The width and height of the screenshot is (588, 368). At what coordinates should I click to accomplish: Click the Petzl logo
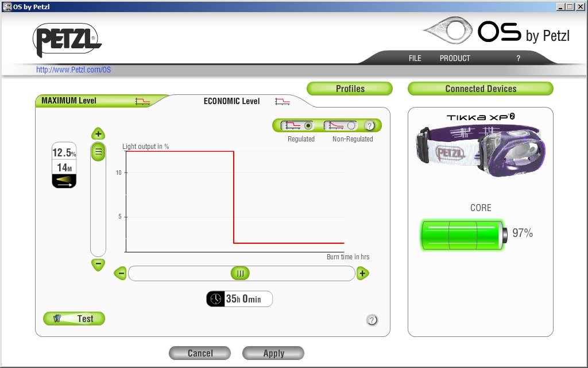(67, 40)
